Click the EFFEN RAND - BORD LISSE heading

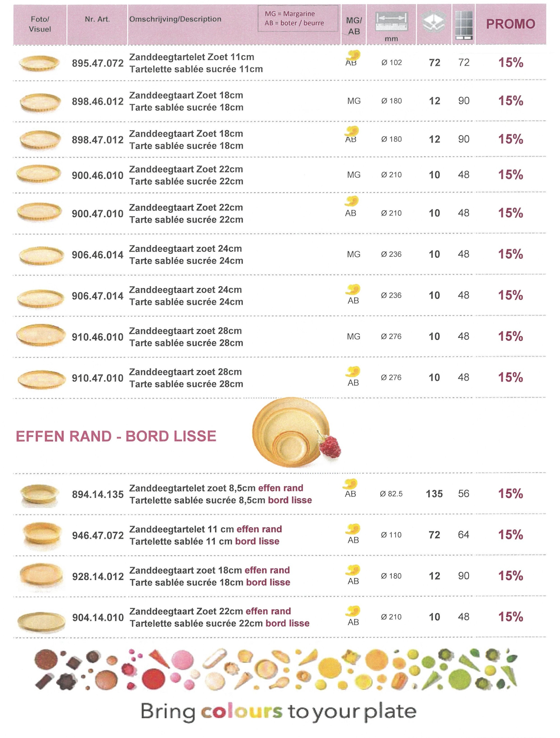[x=116, y=436]
